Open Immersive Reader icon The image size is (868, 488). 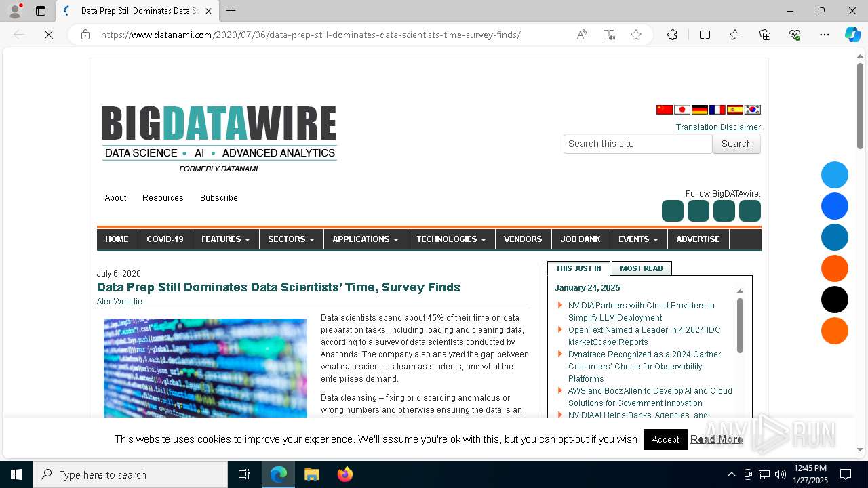(609, 35)
